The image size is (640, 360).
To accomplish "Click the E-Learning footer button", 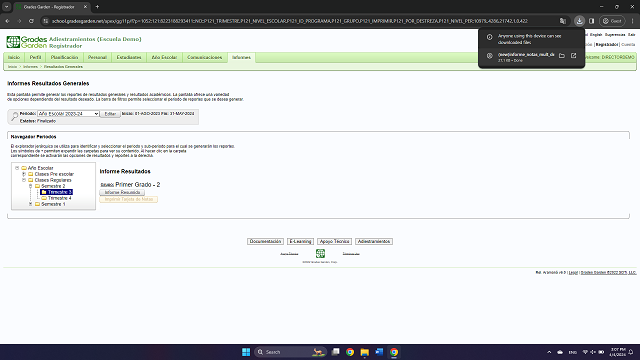I will [x=300, y=241].
